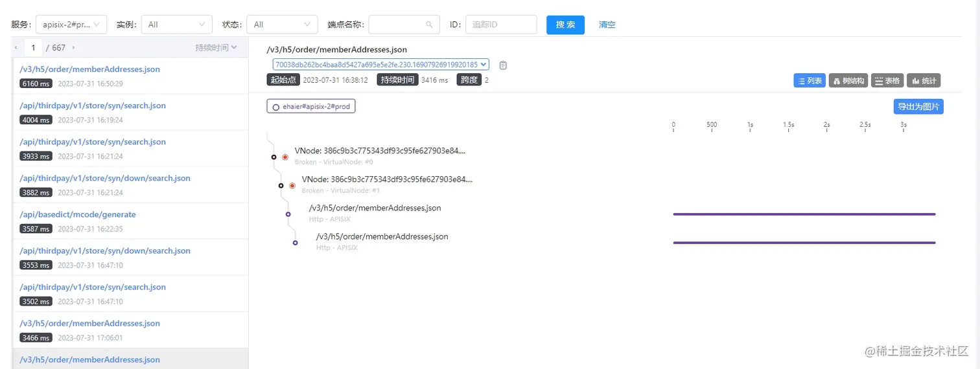Click the 导出为图片 export button
Screen dimensions: 980x369
point(918,107)
